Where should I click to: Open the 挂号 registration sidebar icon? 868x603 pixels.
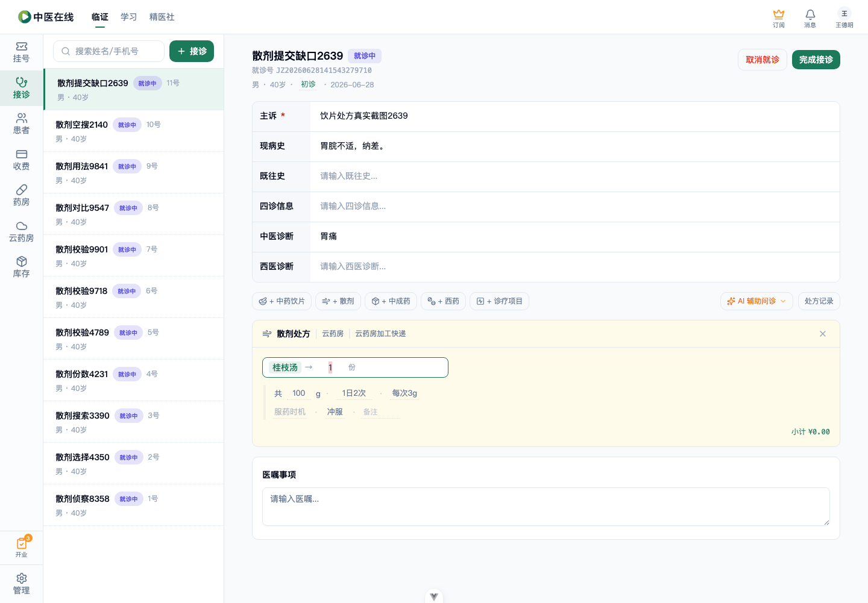pyautogui.click(x=21, y=52)
